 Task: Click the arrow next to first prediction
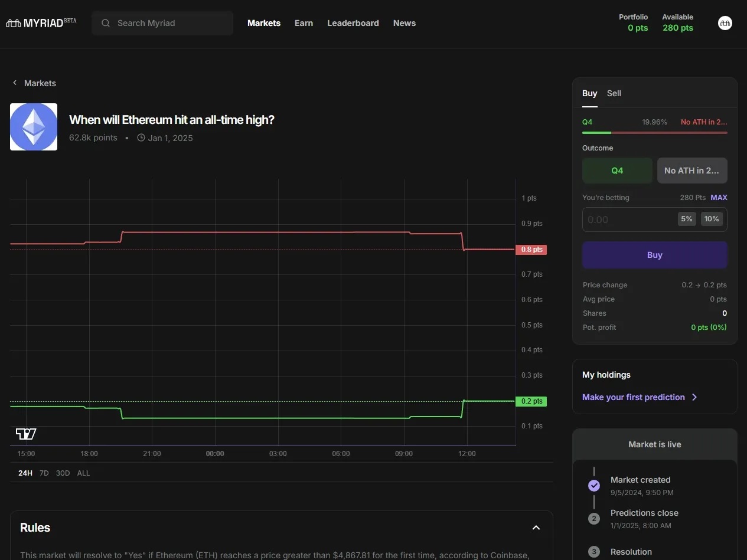694,397
